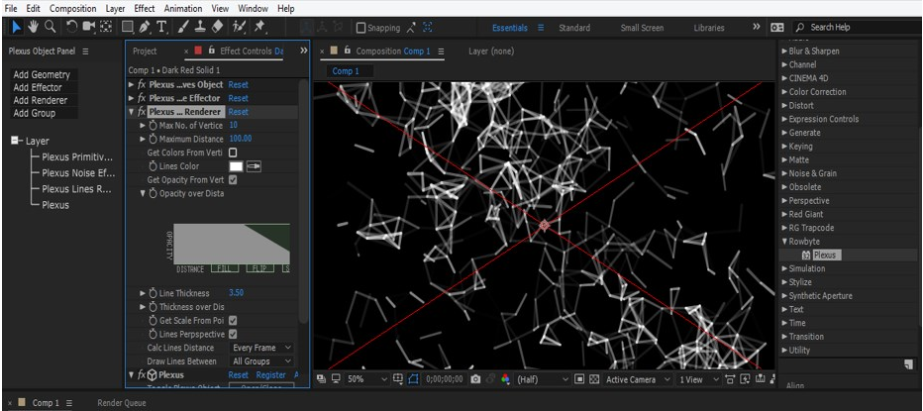Click the Register link for Plexus
923x411 pixels.
(x=270, y=375)
